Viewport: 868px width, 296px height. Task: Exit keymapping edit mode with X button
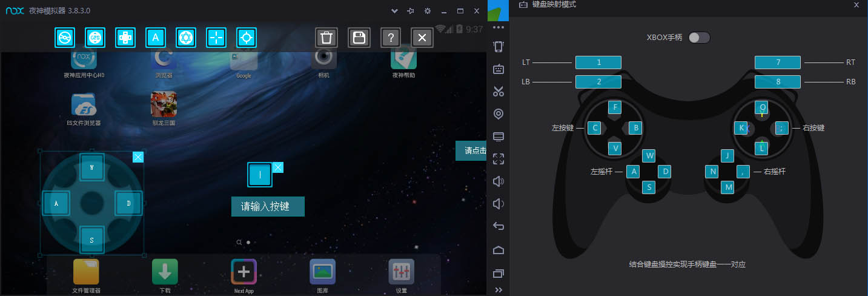point(422,38)
